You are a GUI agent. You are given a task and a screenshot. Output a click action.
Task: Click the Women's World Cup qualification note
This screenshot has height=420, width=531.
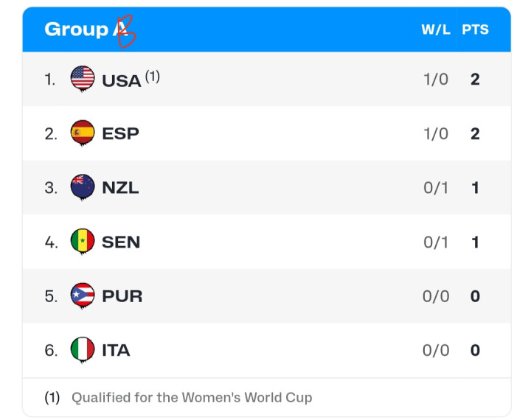[x=192, y=398]
